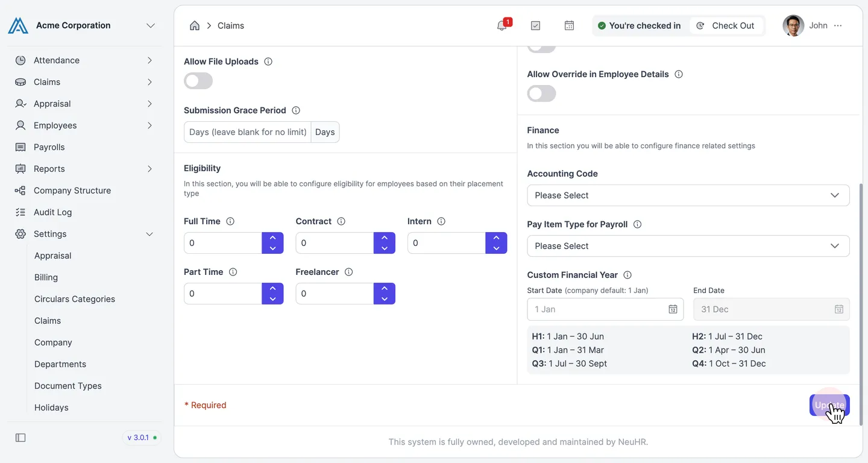The image size is (868, 463).
Task: Decrement the Freelancer value
Action: point(385,299)
